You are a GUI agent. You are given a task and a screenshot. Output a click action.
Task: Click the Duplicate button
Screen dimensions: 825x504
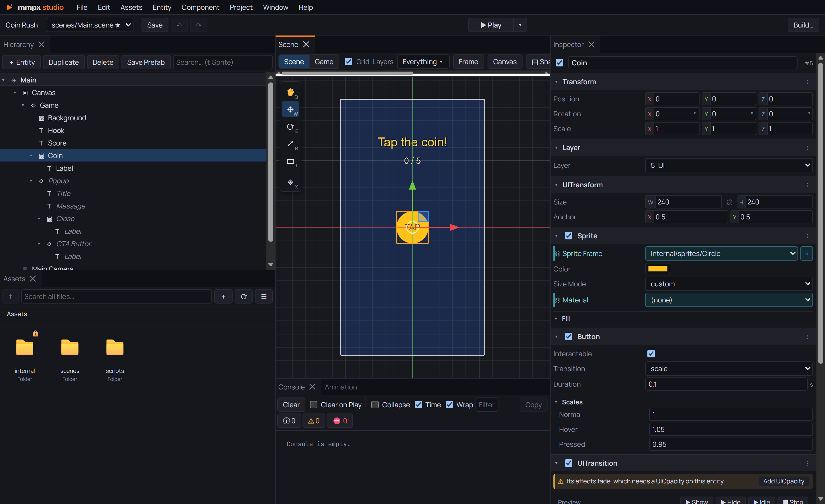tap(64, 62)
